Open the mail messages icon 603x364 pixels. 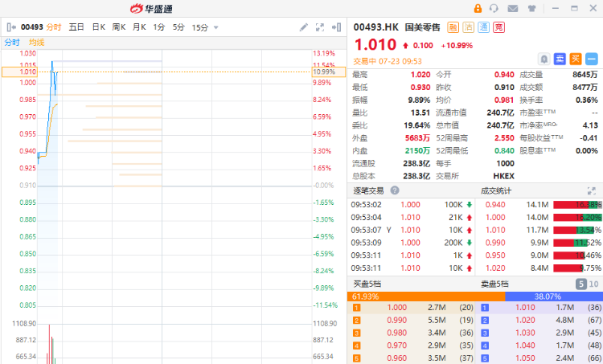pyautogui.click(x=513, y=9)
